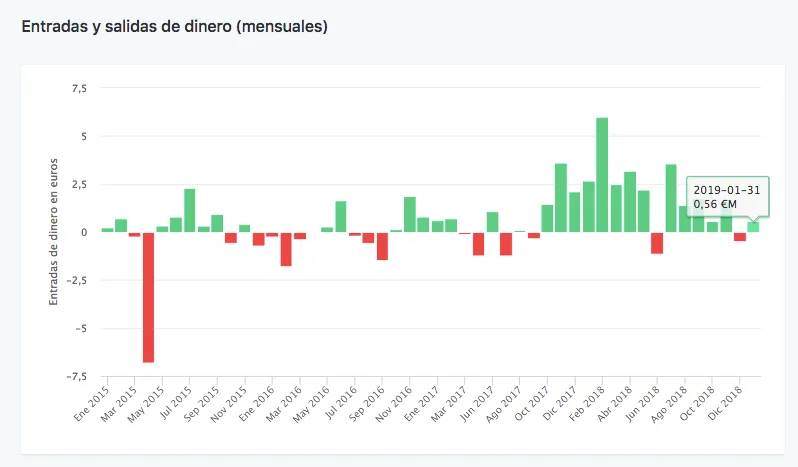This screenshot has width=798, height=467.
Task: Click the 'Mar 2016' x-axis label
Action: click(x=286, y=396)
